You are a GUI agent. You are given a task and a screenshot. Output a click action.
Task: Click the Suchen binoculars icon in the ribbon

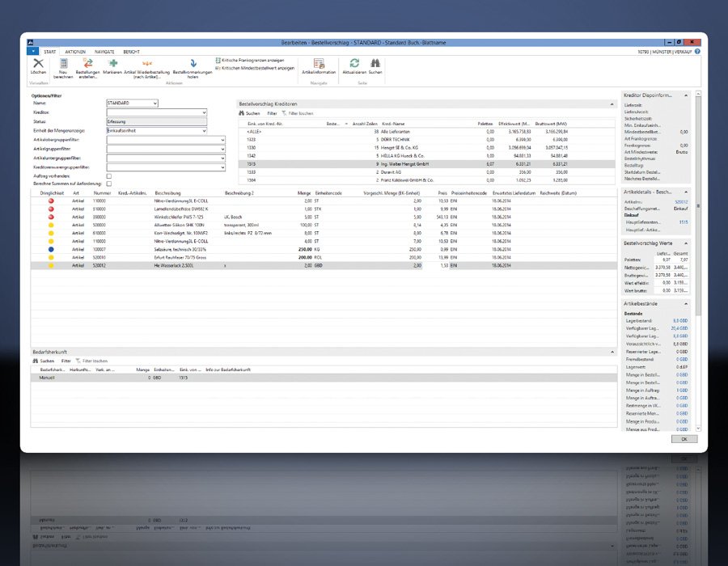(x=375, y=64)
